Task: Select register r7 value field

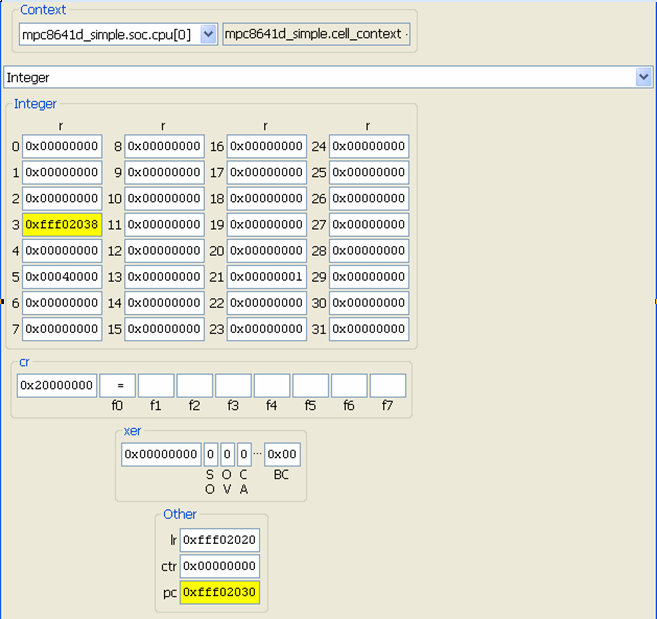Action: point(62,329)
